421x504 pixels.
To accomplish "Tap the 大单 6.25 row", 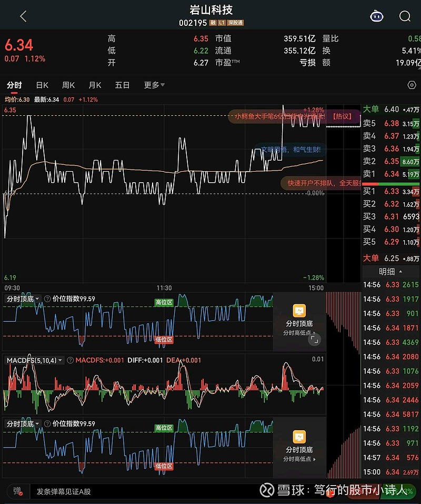I will [x=391, y=259].
